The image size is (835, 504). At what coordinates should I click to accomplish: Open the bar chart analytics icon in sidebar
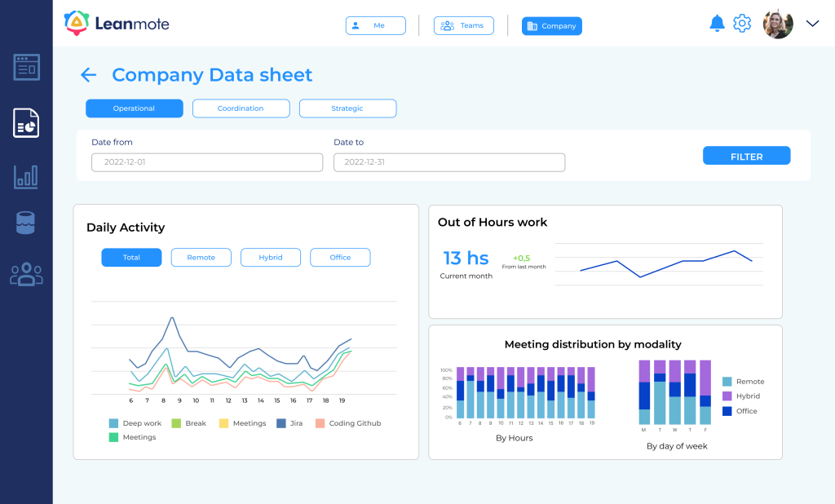point(26,177)
